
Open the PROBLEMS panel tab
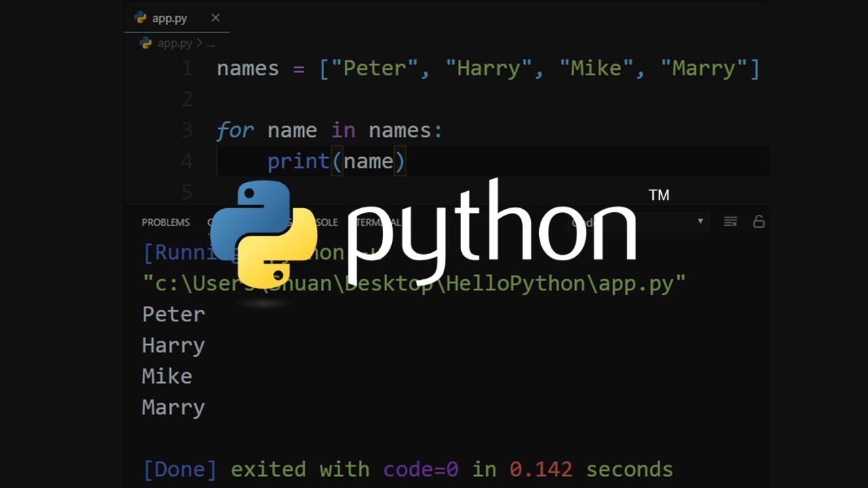(165, 222)
